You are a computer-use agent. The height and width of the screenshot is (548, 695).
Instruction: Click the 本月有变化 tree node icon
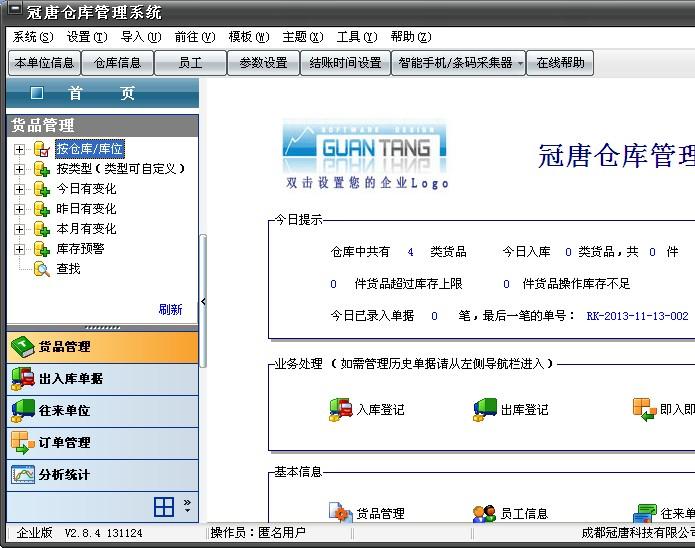pos(42,229)
